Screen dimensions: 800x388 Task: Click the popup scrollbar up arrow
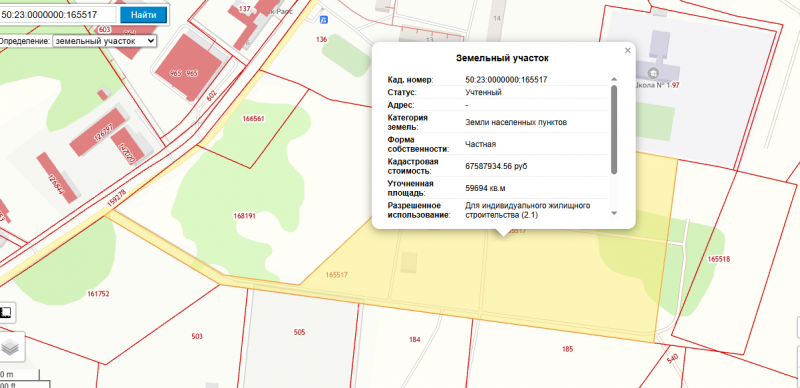point(614,79)
